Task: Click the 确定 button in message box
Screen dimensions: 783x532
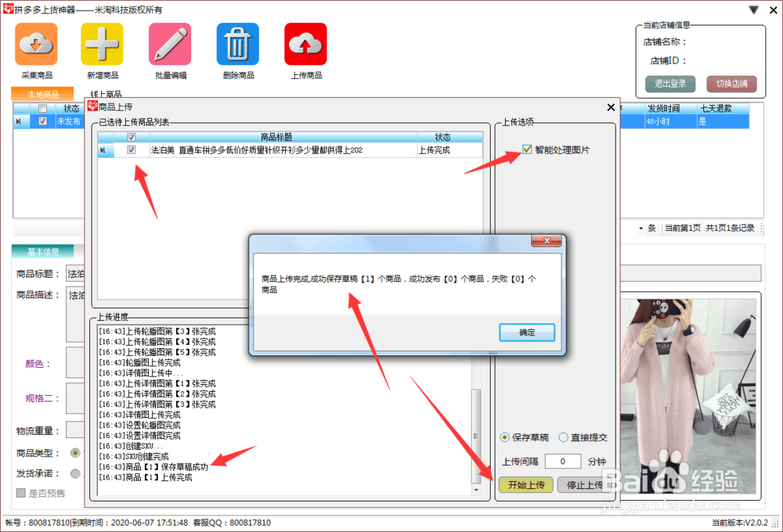Action: tap(527, 332)
